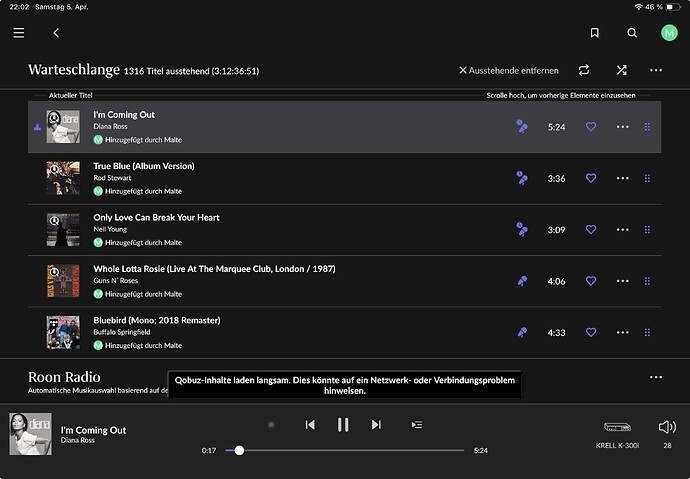Open the bookmarks icon

coord(595,33)
